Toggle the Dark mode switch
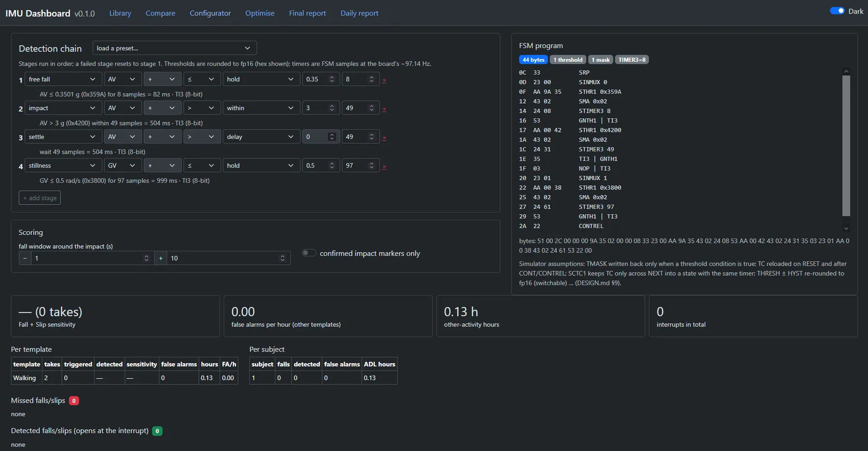Viewport: 868px width, 451px height. pyautogui.click(x=837, y=11)
